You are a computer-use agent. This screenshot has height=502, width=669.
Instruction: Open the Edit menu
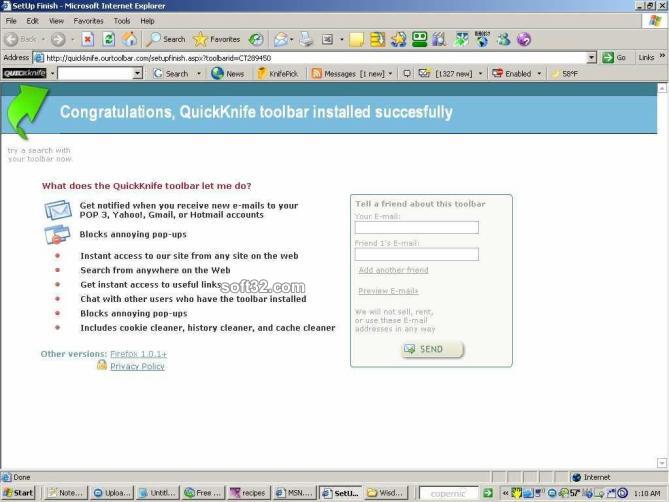(32, 21)
